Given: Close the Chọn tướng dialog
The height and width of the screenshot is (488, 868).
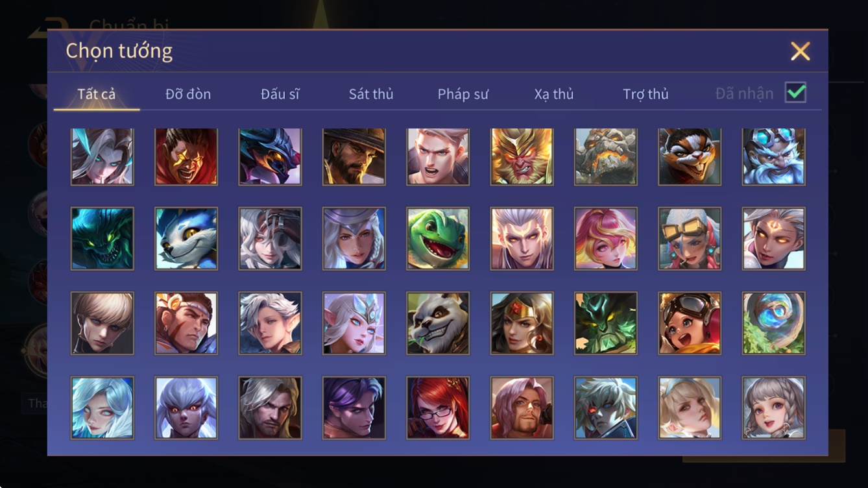Looking at the screenshot, I should [x=801, y=51].
